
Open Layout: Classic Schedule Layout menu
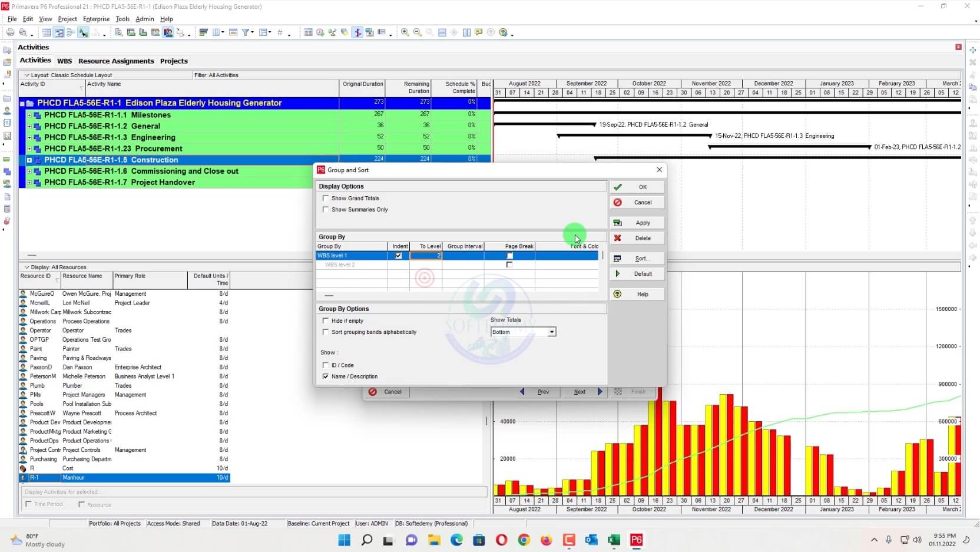pos(68,75)
